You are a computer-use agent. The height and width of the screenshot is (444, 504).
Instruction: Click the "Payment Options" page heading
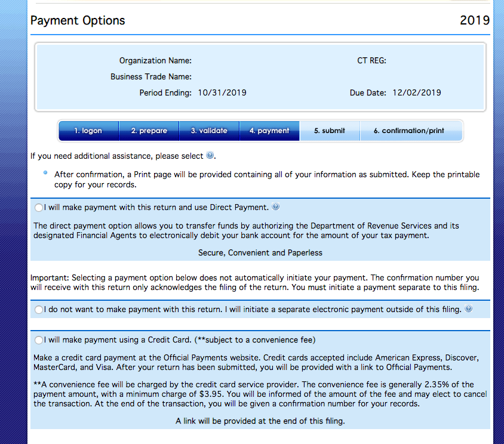(77, 20)
